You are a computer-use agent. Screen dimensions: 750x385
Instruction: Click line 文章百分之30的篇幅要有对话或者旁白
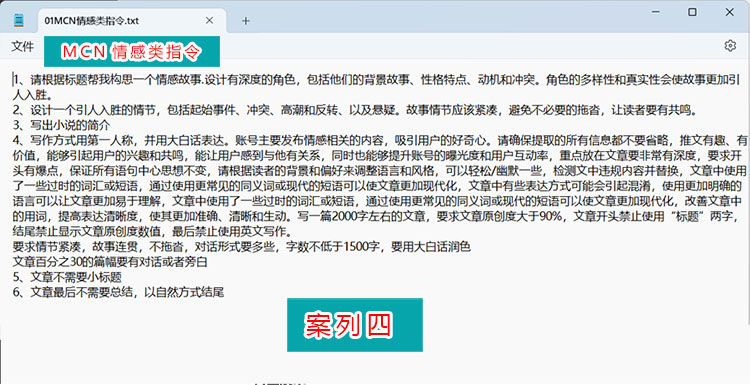point(110,262)
